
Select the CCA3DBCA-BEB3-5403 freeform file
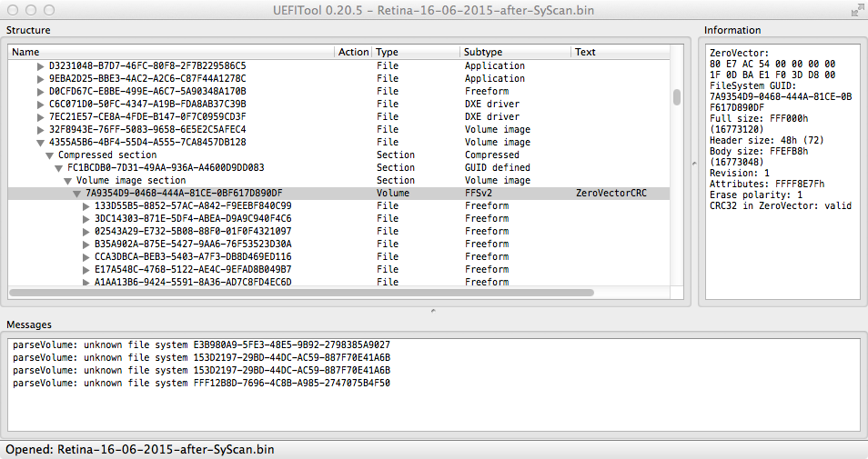tap(192, 257)
